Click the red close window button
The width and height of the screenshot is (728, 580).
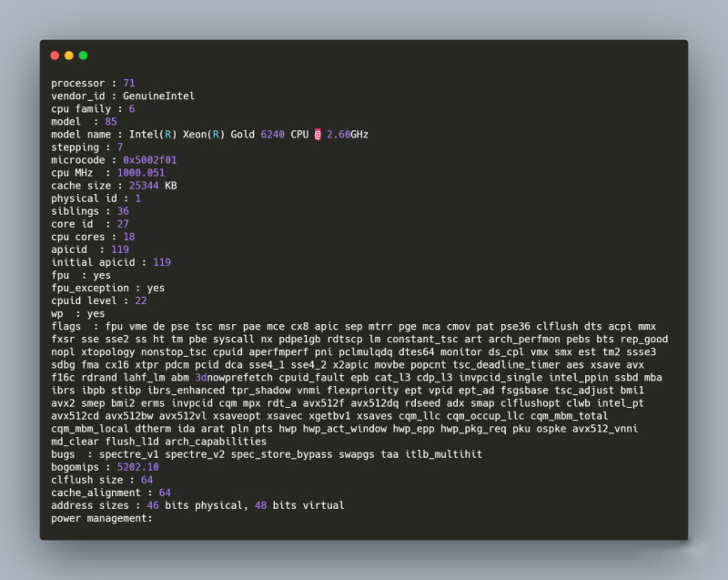click(x=55, y=56)
